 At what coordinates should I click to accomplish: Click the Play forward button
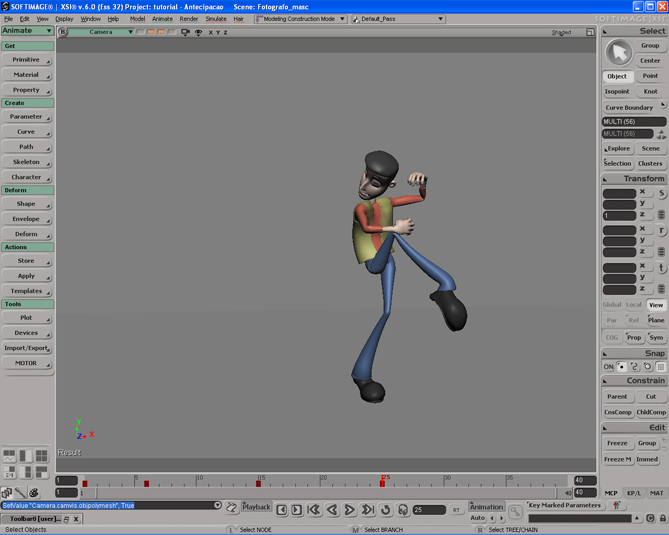pyautogui.click(x=350, y=510)
